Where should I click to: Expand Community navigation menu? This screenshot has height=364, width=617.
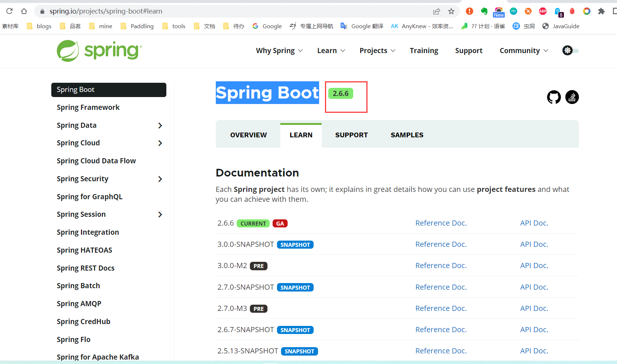tap(524, 51)
